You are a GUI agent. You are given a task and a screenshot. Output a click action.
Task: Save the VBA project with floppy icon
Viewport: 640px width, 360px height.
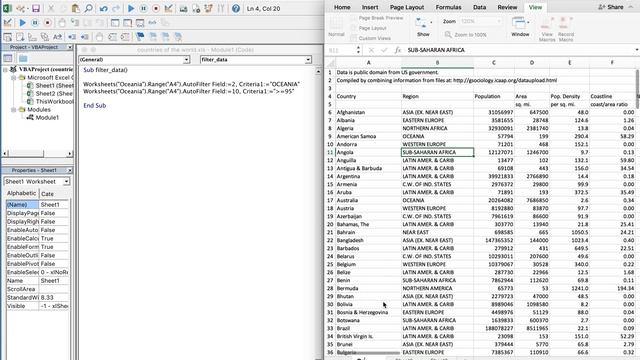pyautogui.click(x=36, y=8)
